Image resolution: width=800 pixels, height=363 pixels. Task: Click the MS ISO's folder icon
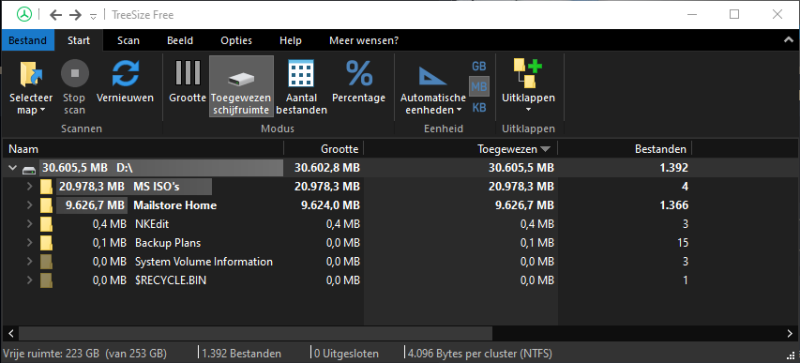[46, 187]
